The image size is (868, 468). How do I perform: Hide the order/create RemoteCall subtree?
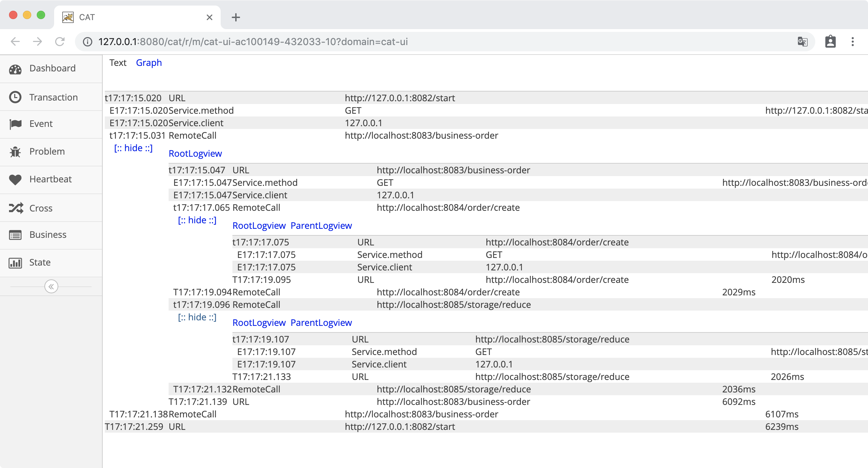click(197, 220)
